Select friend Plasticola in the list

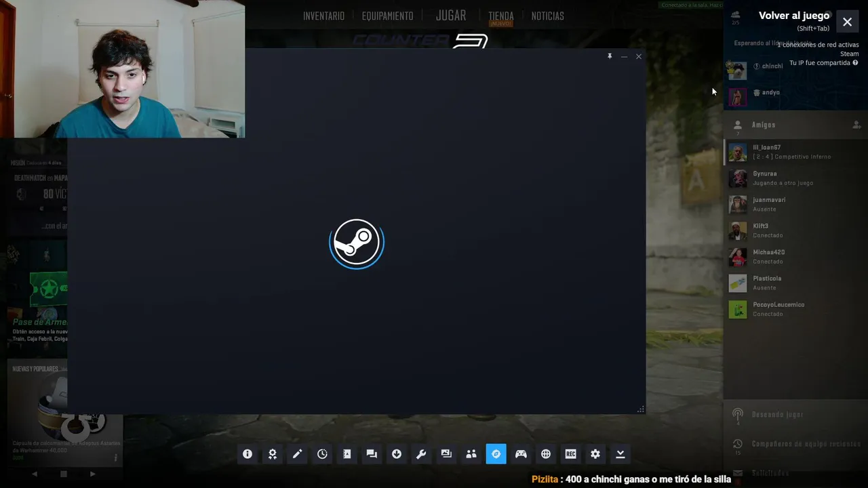click(795, 283)
